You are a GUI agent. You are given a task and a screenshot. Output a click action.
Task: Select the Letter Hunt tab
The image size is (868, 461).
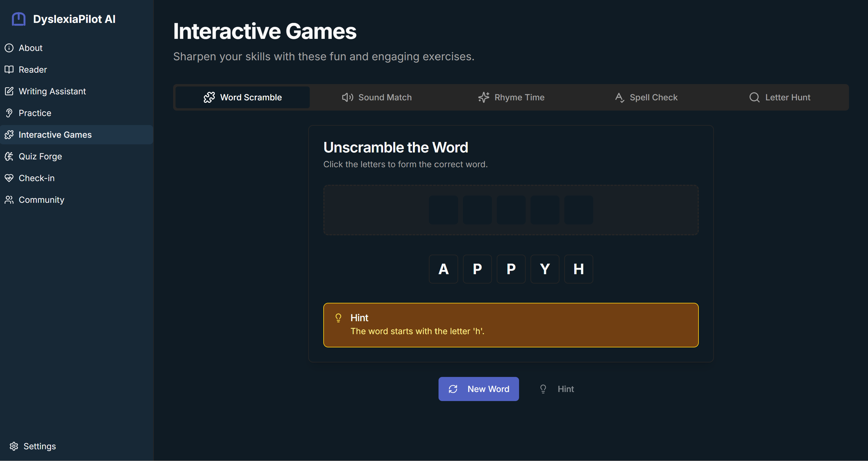(x=780, y=97)
